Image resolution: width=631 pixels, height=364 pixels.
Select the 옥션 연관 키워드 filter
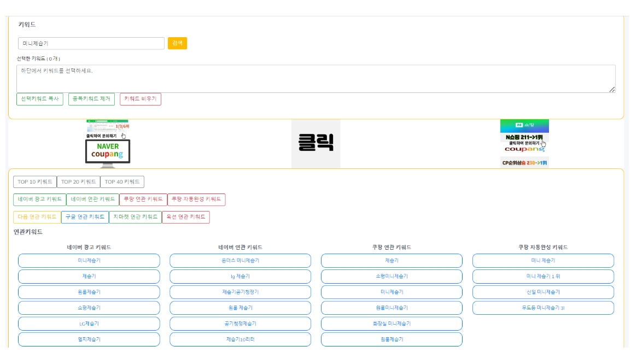186,217
